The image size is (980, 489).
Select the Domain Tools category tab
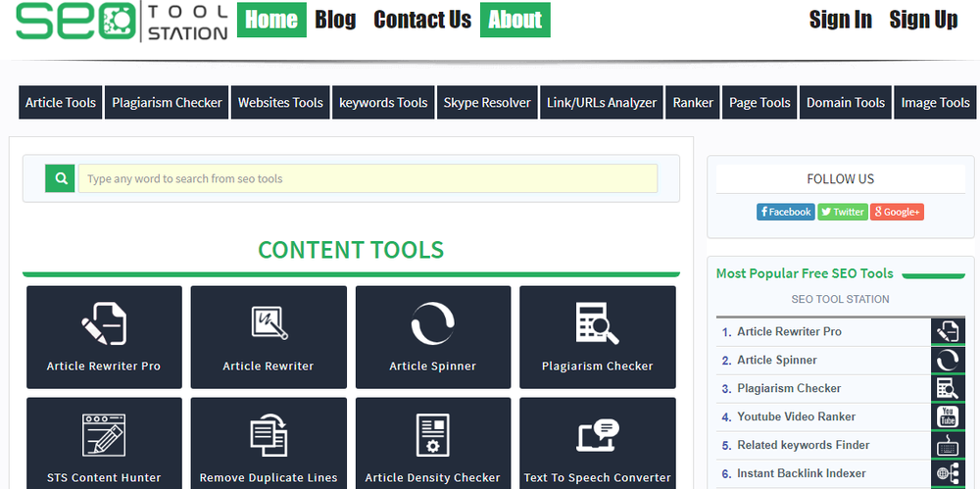point(846,103)
